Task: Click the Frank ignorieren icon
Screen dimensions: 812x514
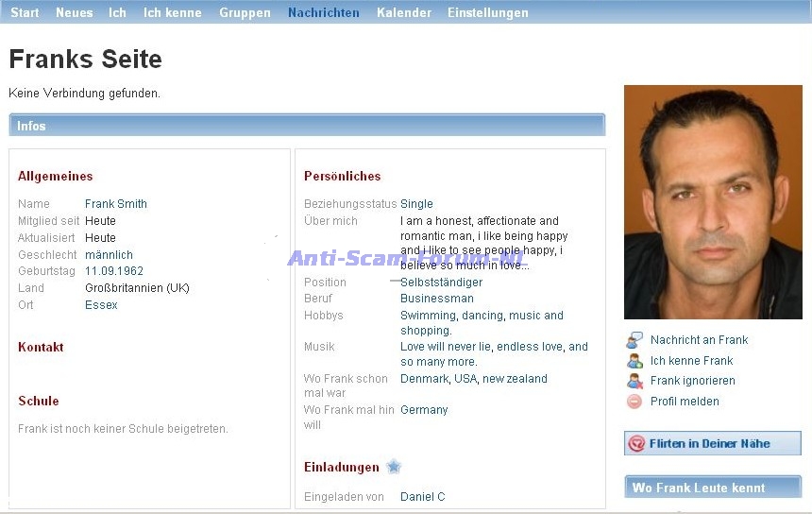Action: point(634,381)
